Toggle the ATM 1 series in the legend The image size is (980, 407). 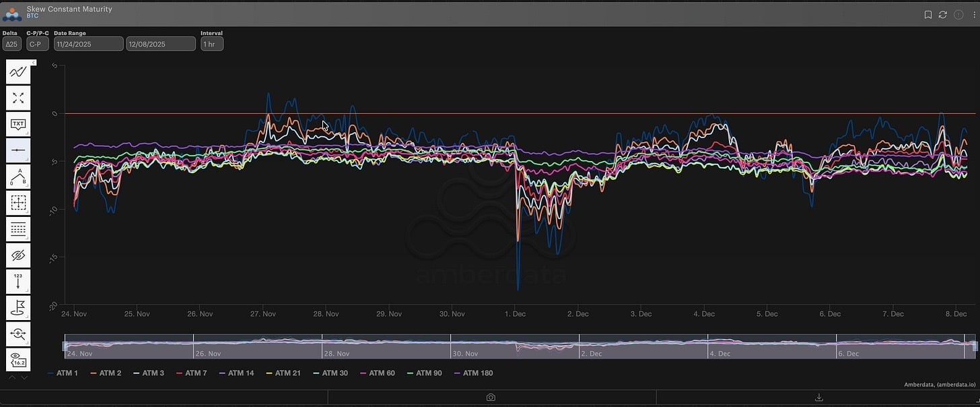63,373
